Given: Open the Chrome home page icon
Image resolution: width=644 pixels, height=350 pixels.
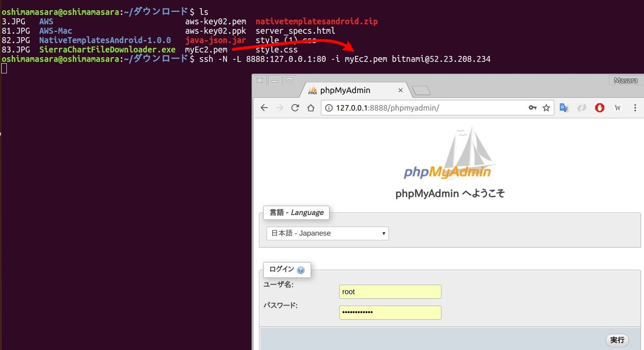Looking at the screenshot, I should (311, 108).
